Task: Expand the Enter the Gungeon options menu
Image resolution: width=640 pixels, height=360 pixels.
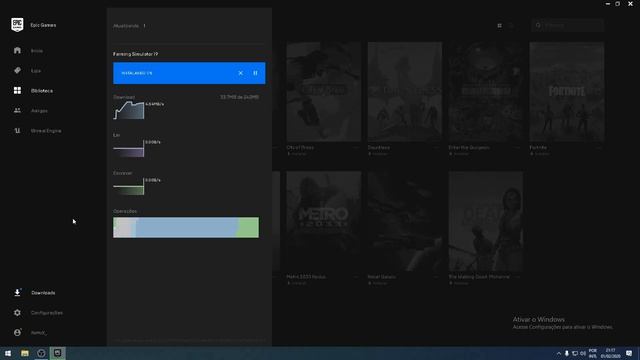Action: pyautogui.click(x=518, y=148)
